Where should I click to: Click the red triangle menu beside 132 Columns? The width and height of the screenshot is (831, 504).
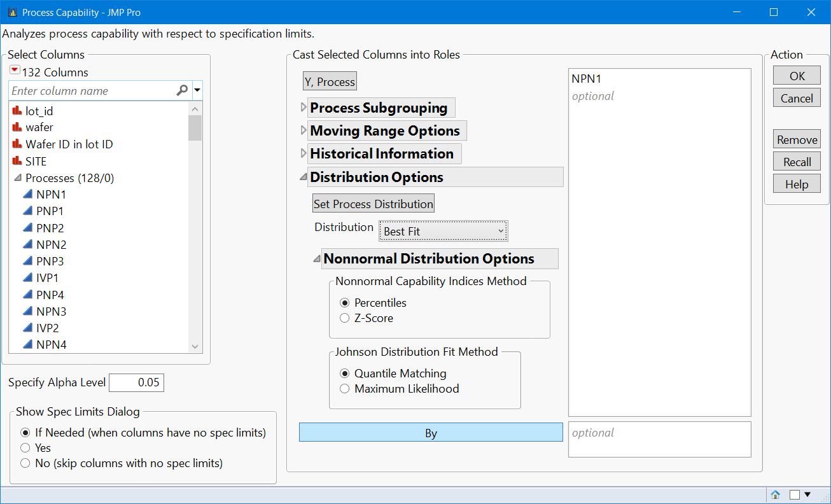[15, 71]
